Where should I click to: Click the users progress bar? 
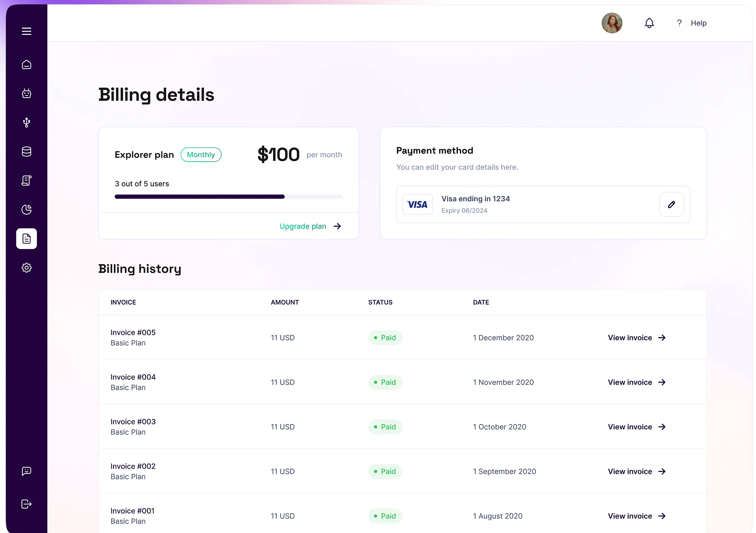click(x=228, y=197)
